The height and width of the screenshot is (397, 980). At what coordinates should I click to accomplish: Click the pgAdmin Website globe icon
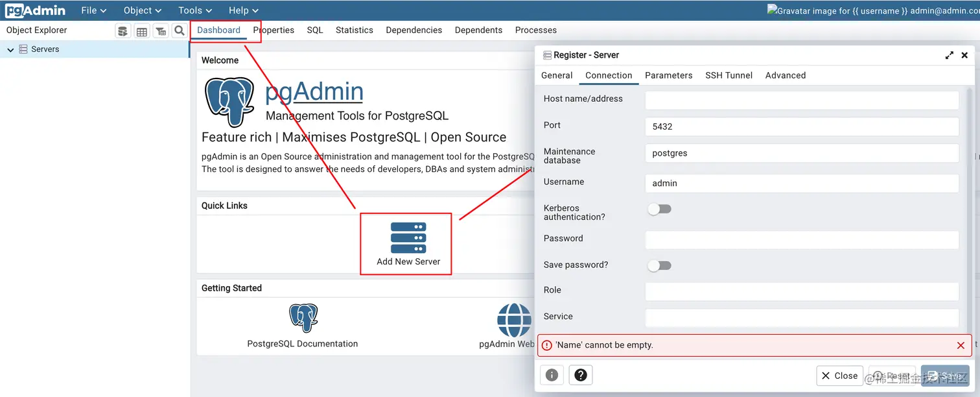tap(514, 320)
